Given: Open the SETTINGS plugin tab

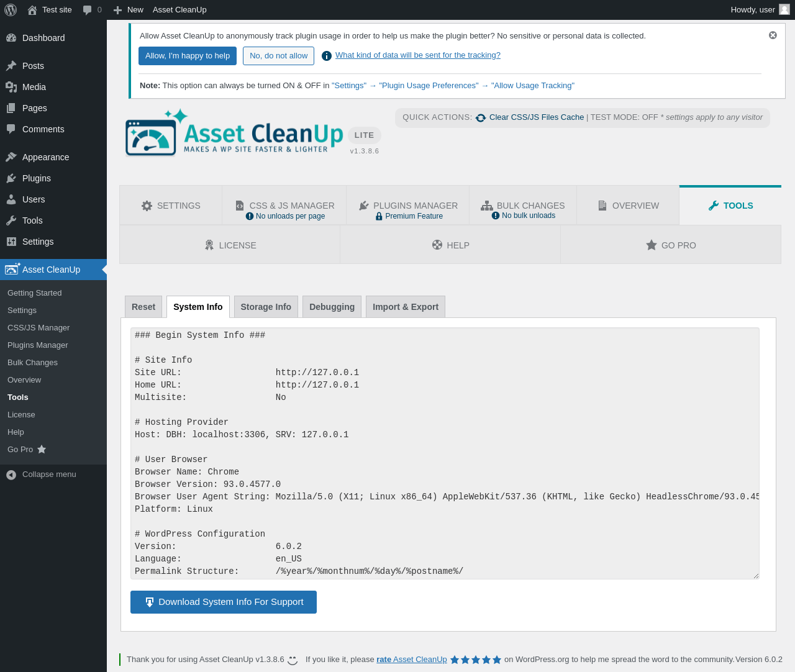Looking at the screenshot, I should [171, 206].
